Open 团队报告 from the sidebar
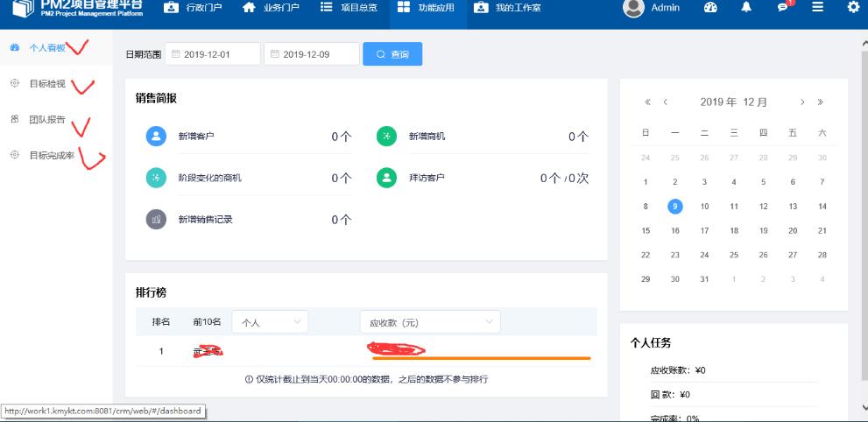 [47, 120]
